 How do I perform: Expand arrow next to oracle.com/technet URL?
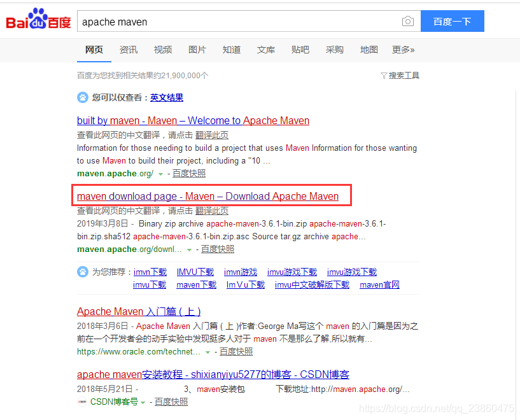[207, 352]
